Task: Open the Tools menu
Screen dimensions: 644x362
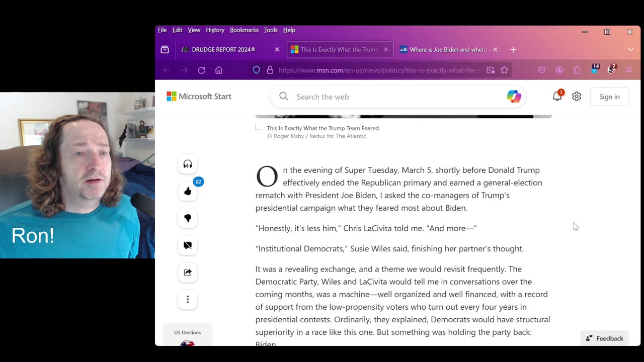Action: point(271,30)
